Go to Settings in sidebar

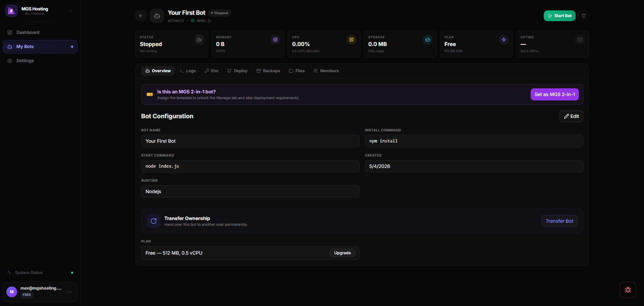[40, 61]
